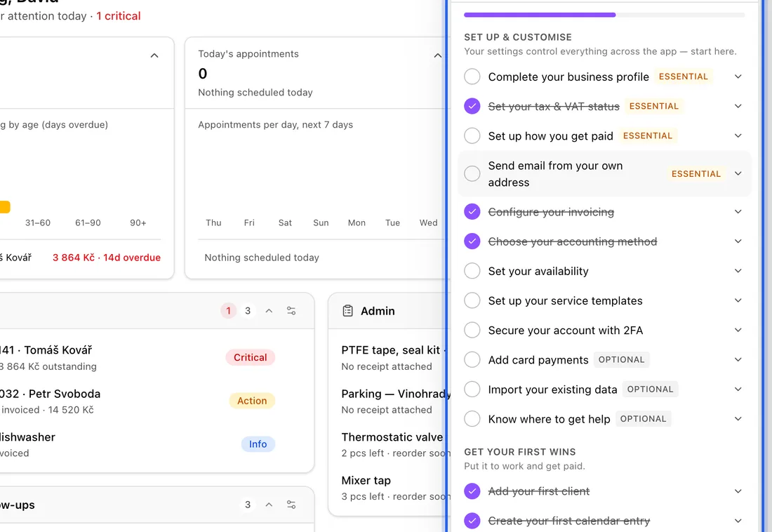Screen dimensions: 772x532
Task: Click the Admin panel heading
Action: point(378,311)
